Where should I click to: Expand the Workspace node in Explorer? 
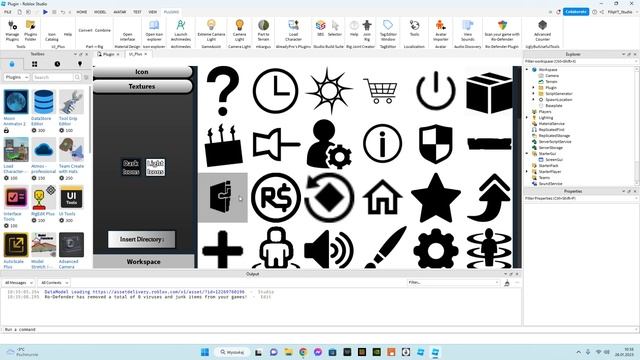pyautogui.click(x=527, y=70)
